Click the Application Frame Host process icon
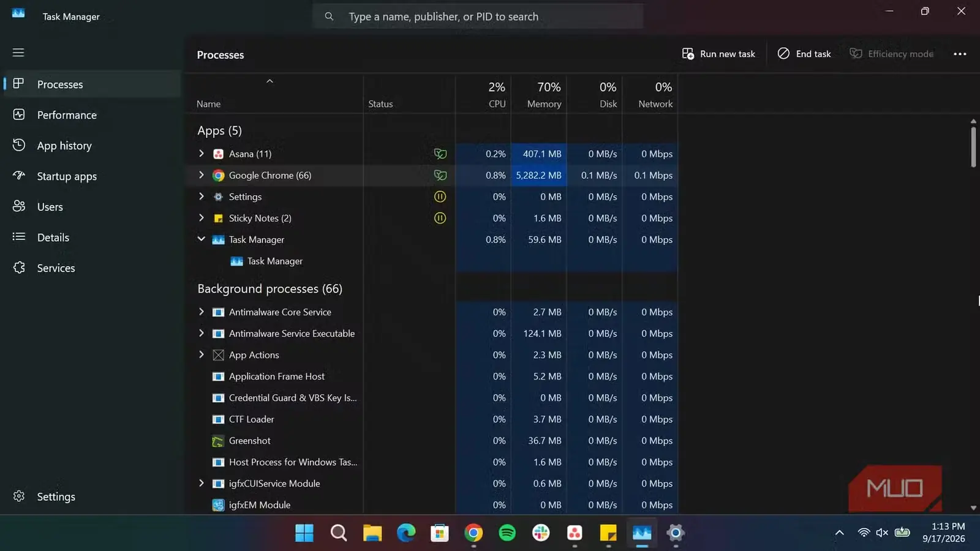Image resolution: width=980 pixels, height=551 pixels. pos(218,377)
